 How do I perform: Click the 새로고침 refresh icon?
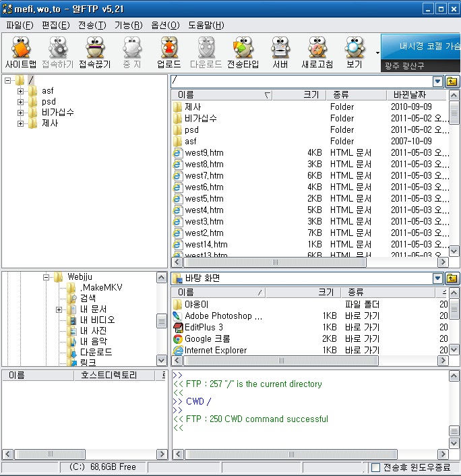316,53
